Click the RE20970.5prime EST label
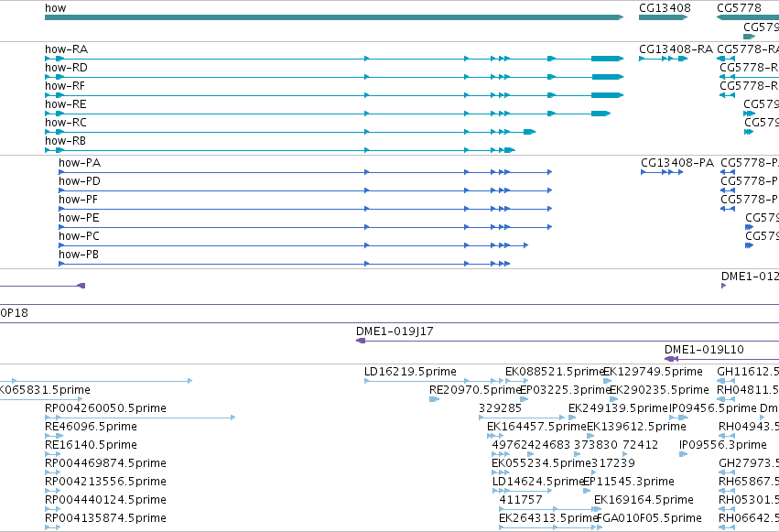779x532 pixels. (475, 389)
